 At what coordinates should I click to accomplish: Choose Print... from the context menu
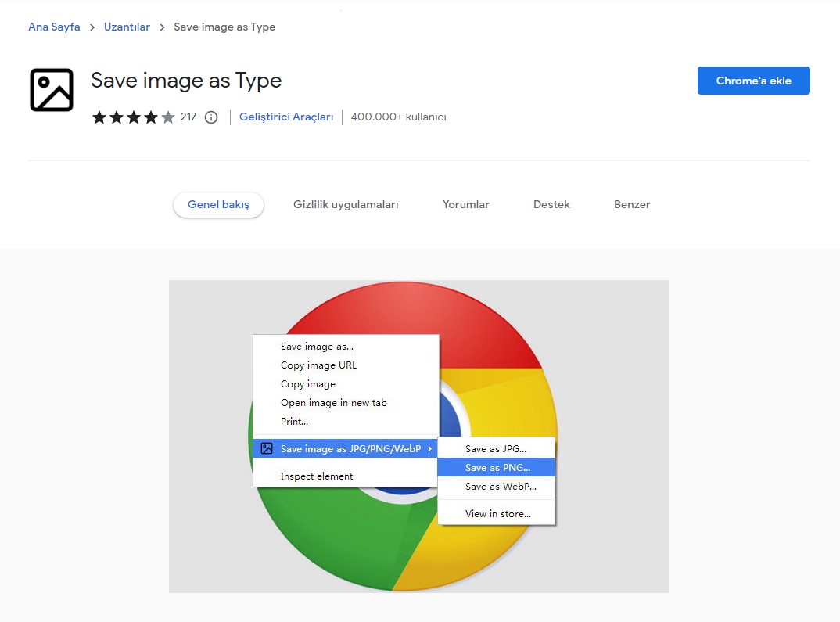tap(346, 422)
